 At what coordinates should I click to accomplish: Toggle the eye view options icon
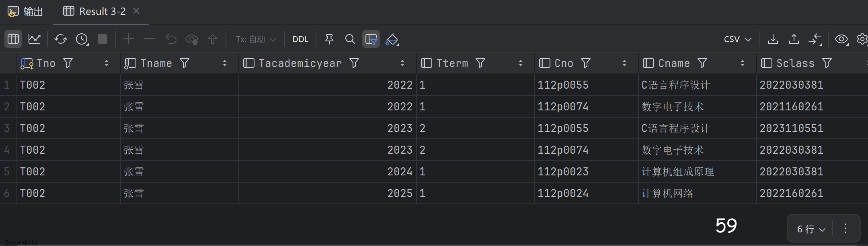841,39
